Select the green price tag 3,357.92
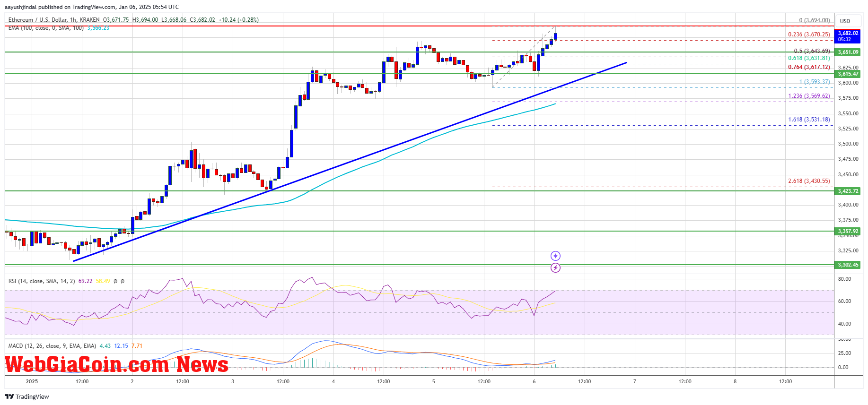 tap(848, 231)
